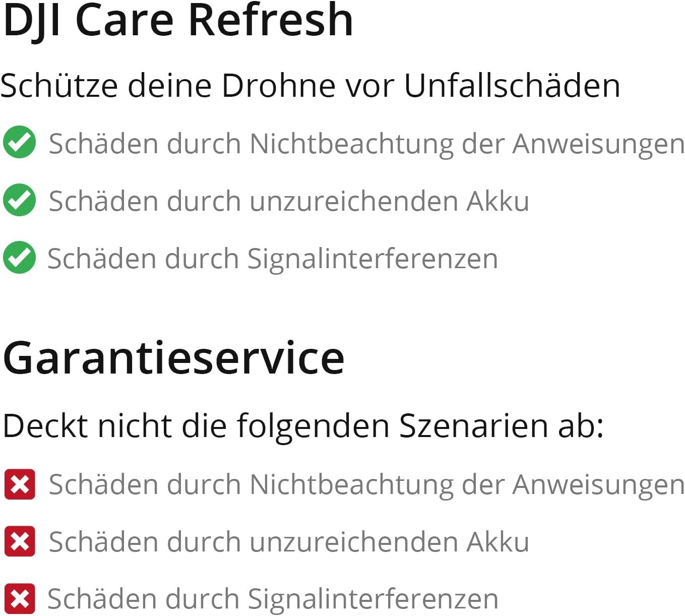This screenshot has height=616, width=685.
Task: Click the green checkmark beside Signalinterferenzen
Action: (x=19, y=258)
